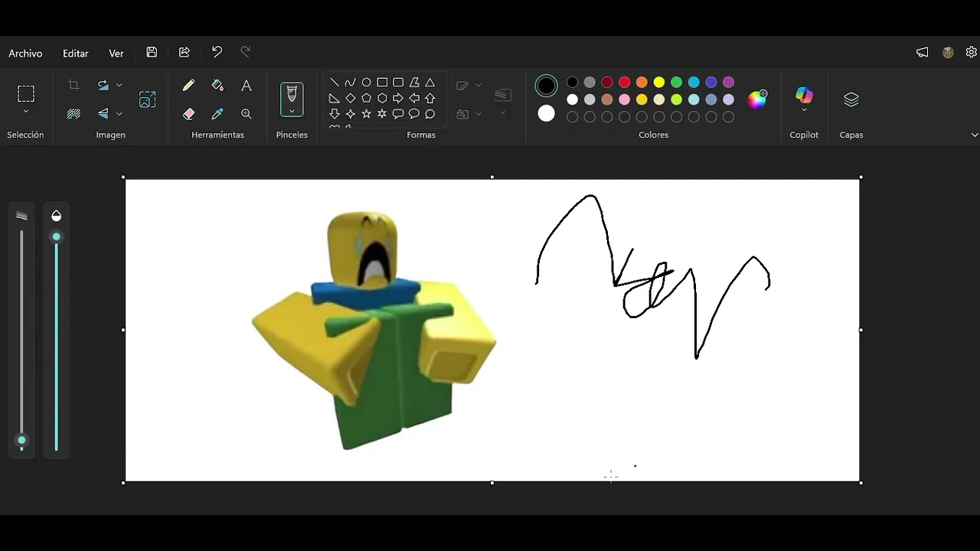This screenshot has height=551, width=980.
Task: Select the rectangular Selección tool
Action: pos(26,93)
